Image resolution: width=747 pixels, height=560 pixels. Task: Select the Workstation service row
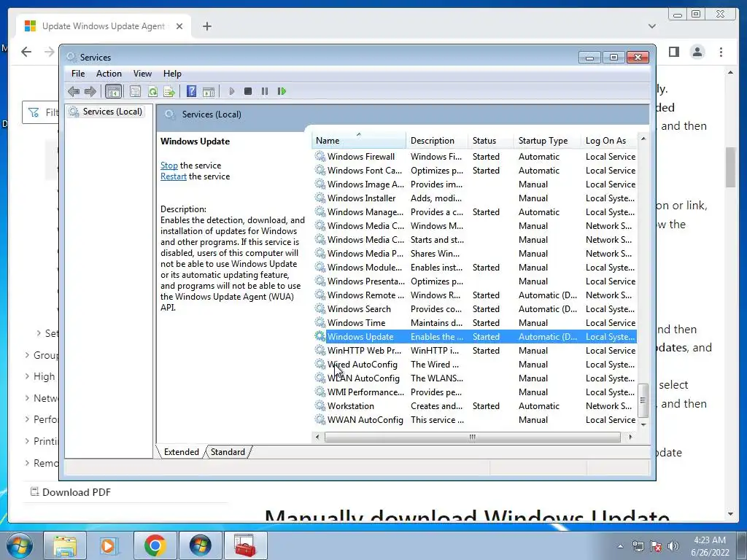(475, 405)
